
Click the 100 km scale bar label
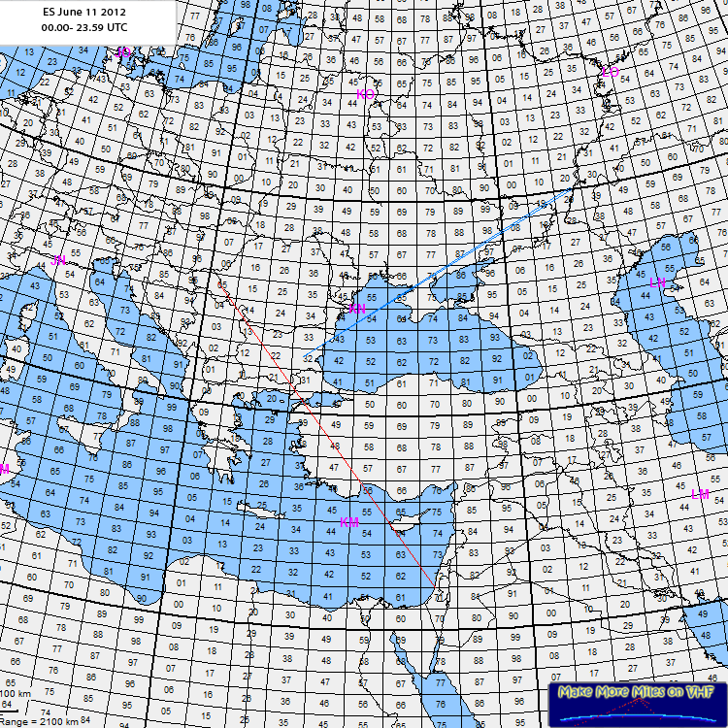click(14, 695)
